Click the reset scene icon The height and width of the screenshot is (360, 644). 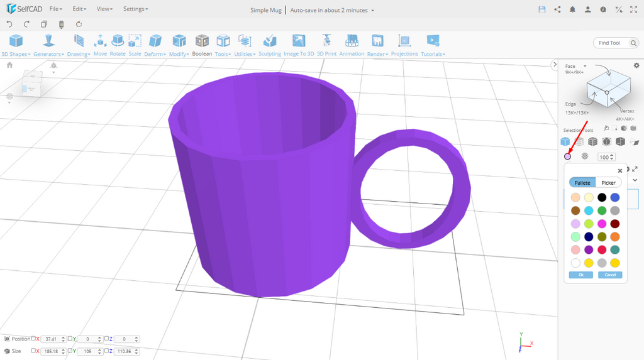pos(79,25)
